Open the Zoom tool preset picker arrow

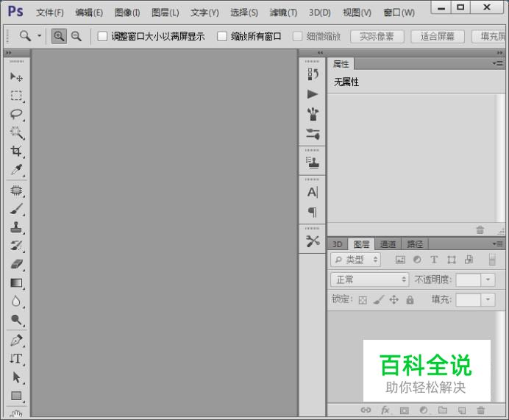[39, 36]
